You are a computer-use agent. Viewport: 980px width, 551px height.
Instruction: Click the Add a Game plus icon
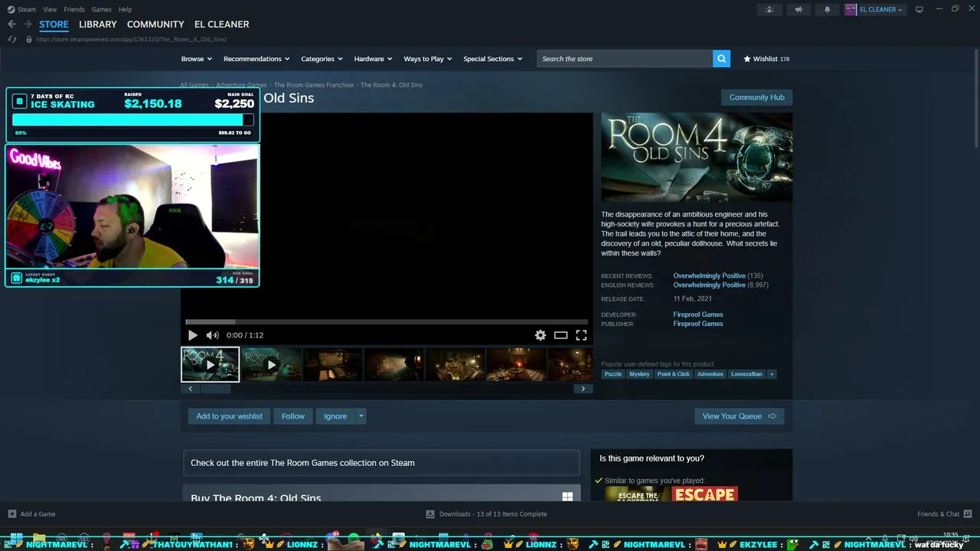click(x=11, y=514)
